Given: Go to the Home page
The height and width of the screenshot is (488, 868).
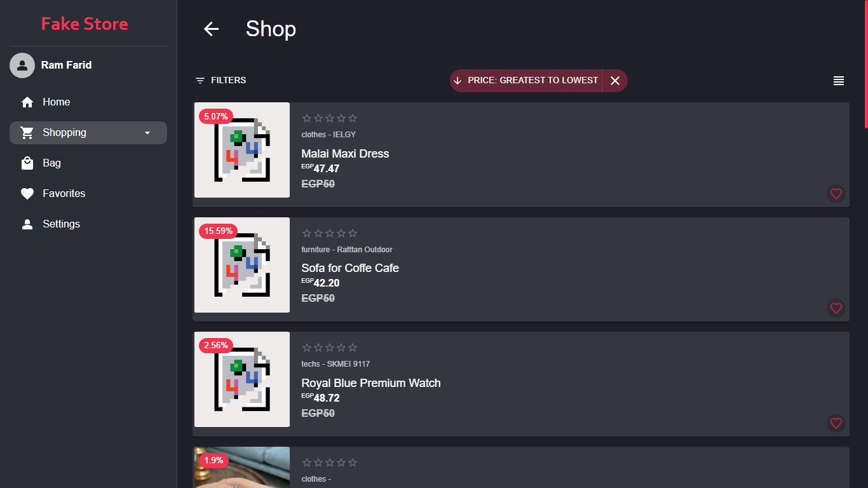Looking at the screenshot, I should coord(56,102).
